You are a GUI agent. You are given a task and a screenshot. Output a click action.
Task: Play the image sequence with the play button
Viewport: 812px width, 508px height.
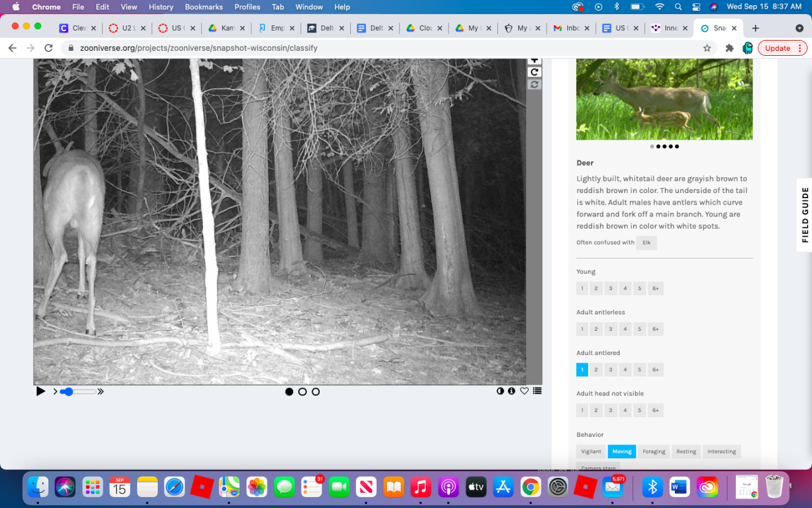pyautogui.click(x=41, y=391)
